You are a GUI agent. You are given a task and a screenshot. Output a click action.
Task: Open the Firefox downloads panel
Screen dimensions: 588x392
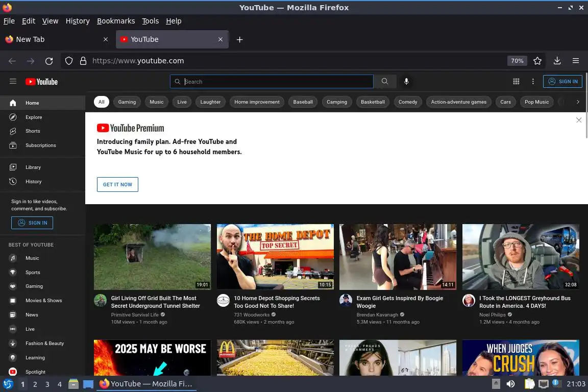(x=557, y=61)
